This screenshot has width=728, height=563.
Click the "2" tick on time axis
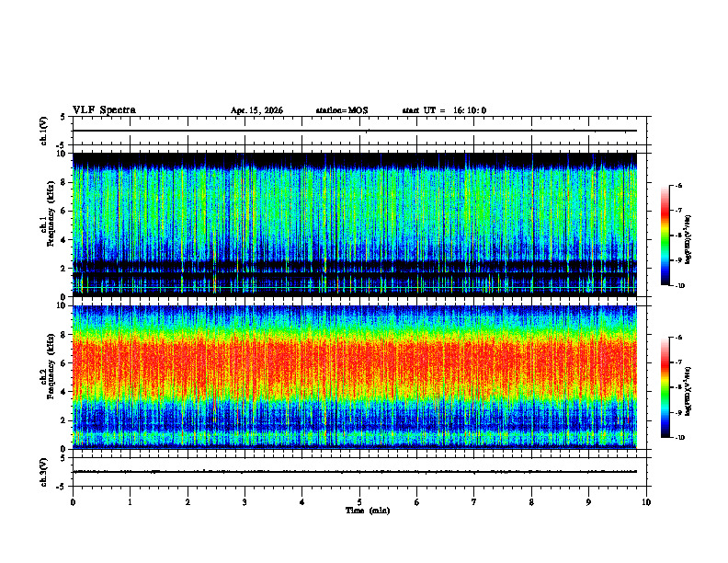(x=188, y=502)
